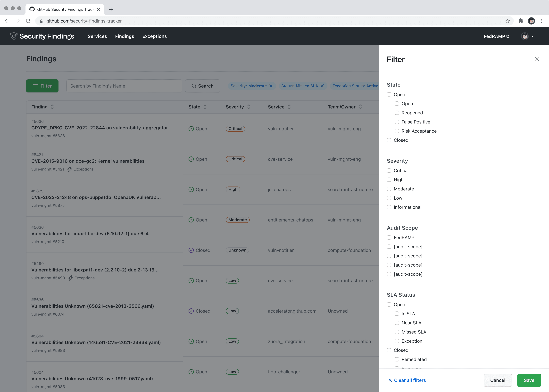Click the Security Findings shield logo
Image resolution: width=549 pixels, height=392 pixels.
[14, 36]
